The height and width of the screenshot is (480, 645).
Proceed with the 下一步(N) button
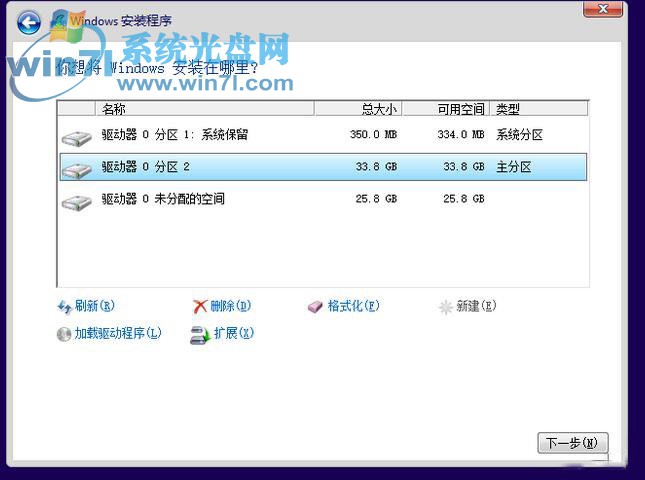click(x=572, y=443)
